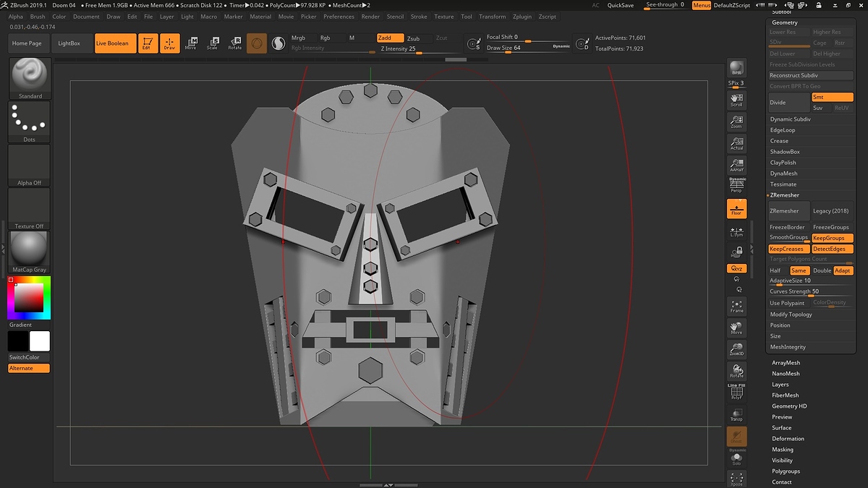Toggle Solo mode icon
The image size is (868, 488).
[x=736, y=458]
